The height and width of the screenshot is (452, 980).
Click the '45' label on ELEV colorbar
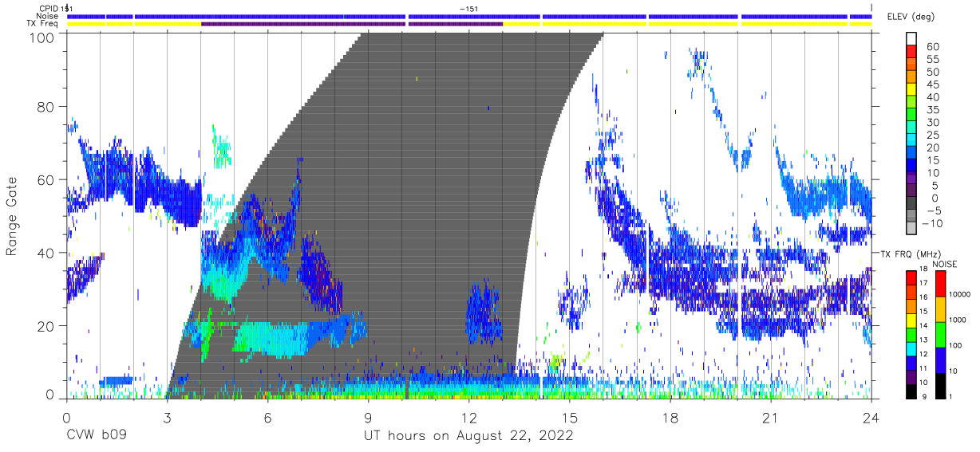pos(932,85)
